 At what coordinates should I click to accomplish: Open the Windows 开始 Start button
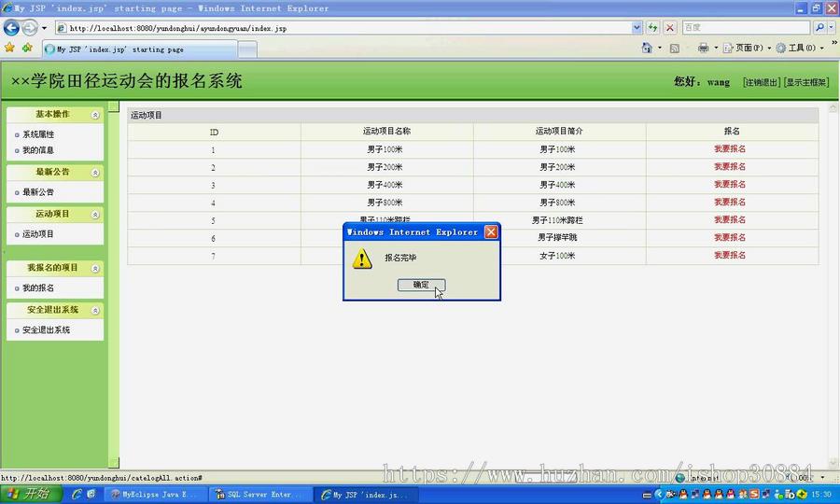coord(31,494)
